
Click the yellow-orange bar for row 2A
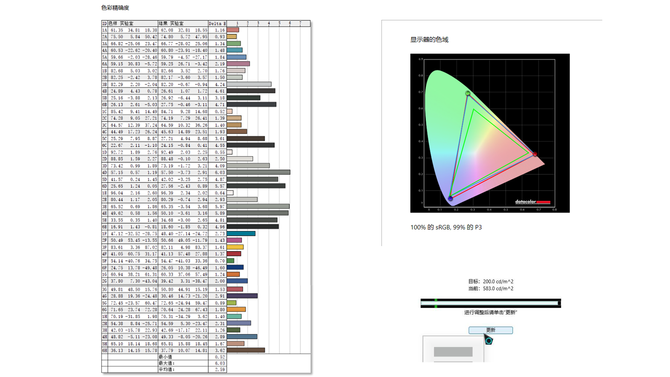(x=232, y=37)
